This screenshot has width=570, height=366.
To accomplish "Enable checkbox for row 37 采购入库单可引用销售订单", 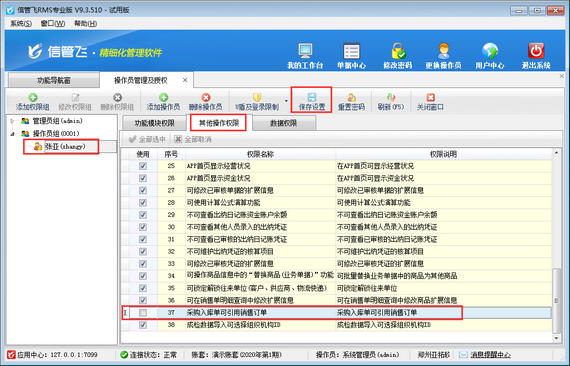I will 143,313.
